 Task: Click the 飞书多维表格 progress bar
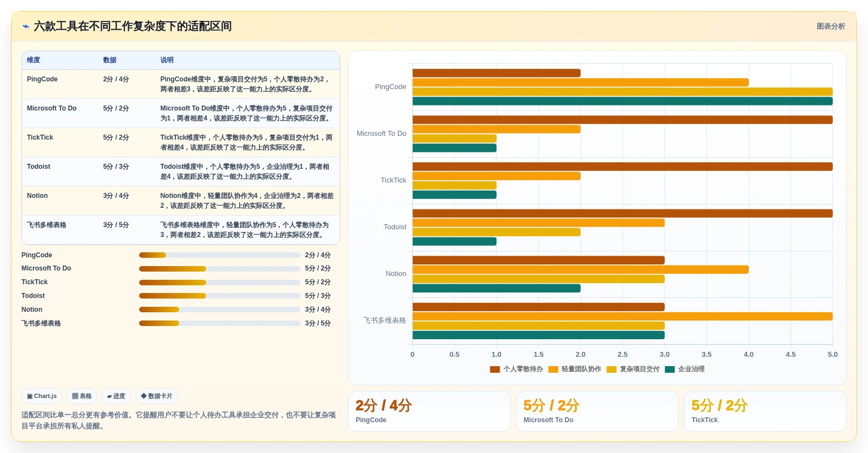(x=219, y=323)
